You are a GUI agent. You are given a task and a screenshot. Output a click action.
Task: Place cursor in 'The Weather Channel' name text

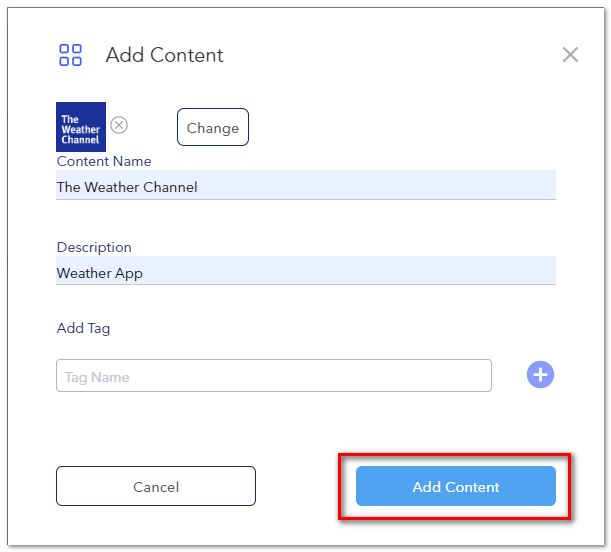click(x=127, y=187)
